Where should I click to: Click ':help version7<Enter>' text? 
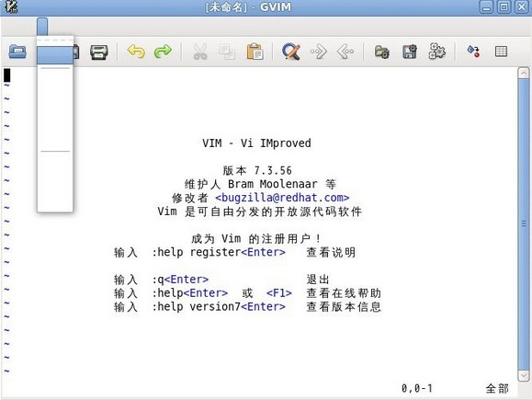coord(219,306)
